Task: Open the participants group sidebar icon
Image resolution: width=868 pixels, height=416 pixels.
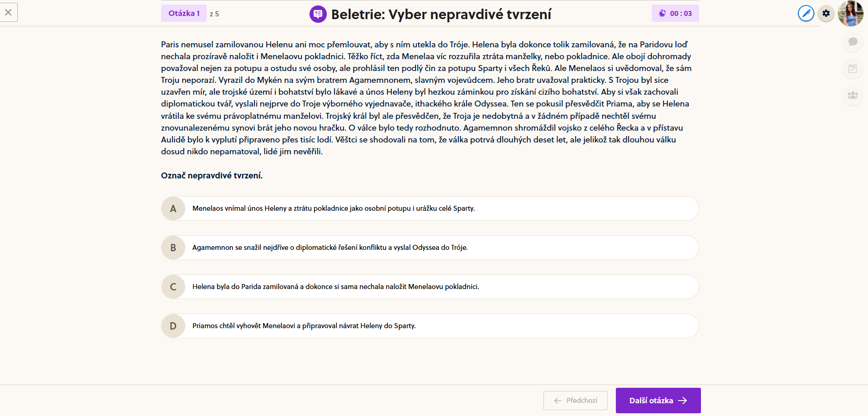Action: pyautogui.click(x=853, y=96)
